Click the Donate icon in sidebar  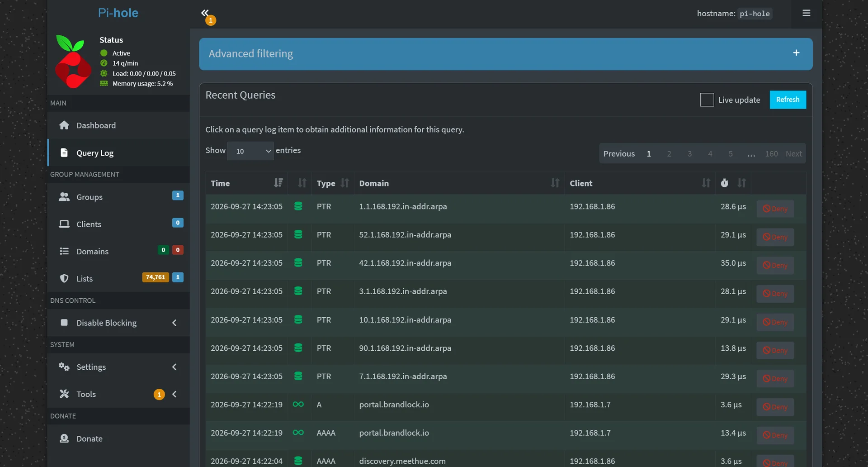(x=64, y=438)
